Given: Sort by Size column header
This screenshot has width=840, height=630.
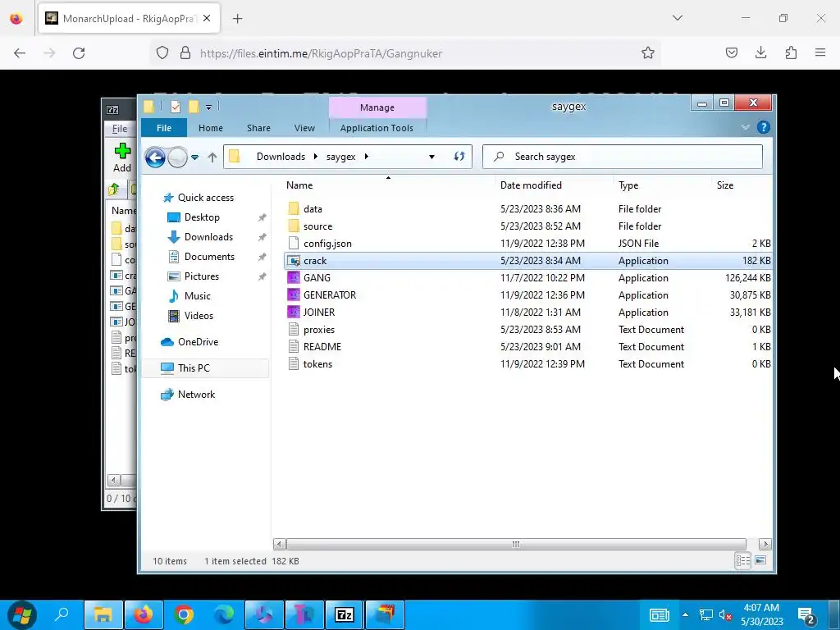Looking at the screenshot, I should click(x=725, y=185).
